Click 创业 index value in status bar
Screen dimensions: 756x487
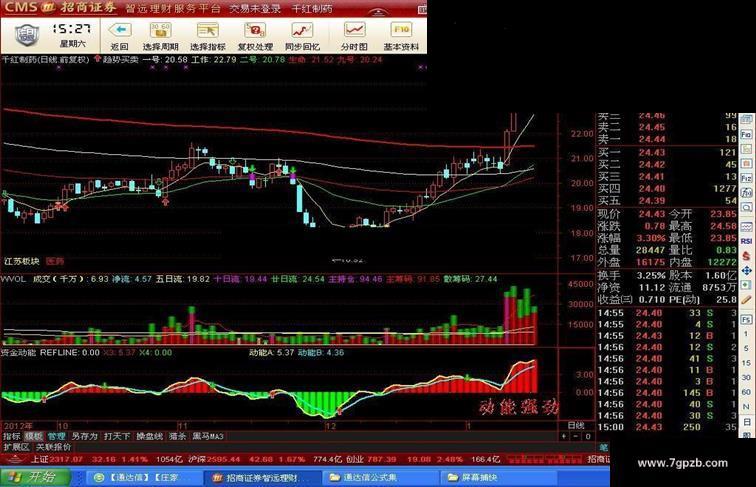click(381, 459)
